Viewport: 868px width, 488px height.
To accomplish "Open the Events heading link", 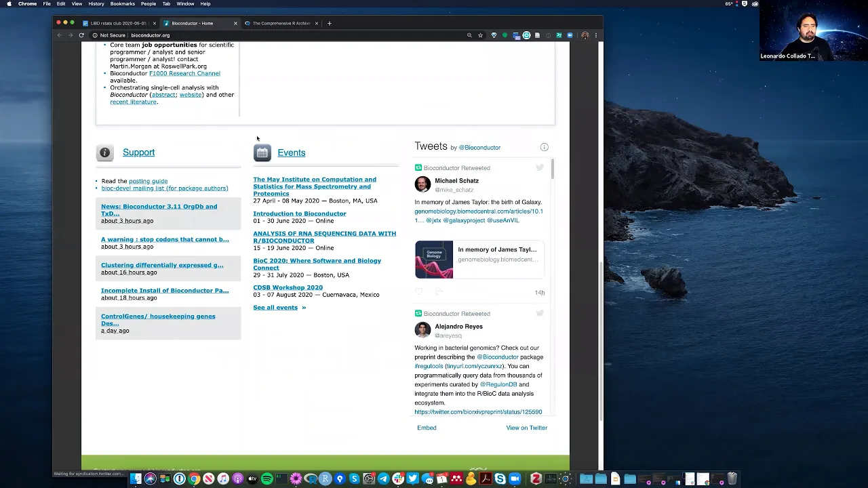I will [x=292, y=153].
